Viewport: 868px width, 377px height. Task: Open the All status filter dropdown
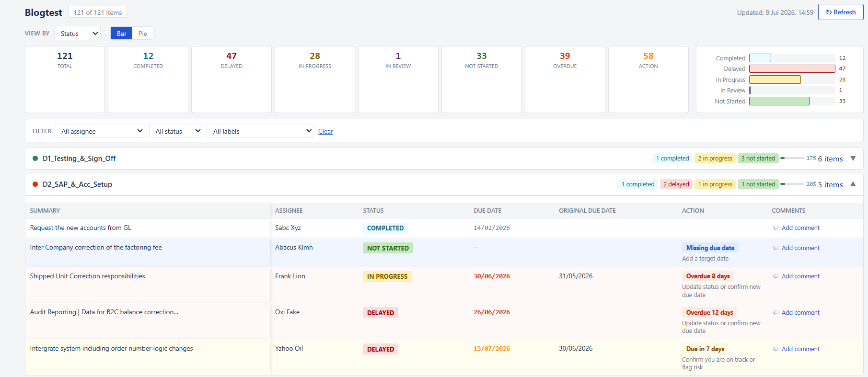176,131
